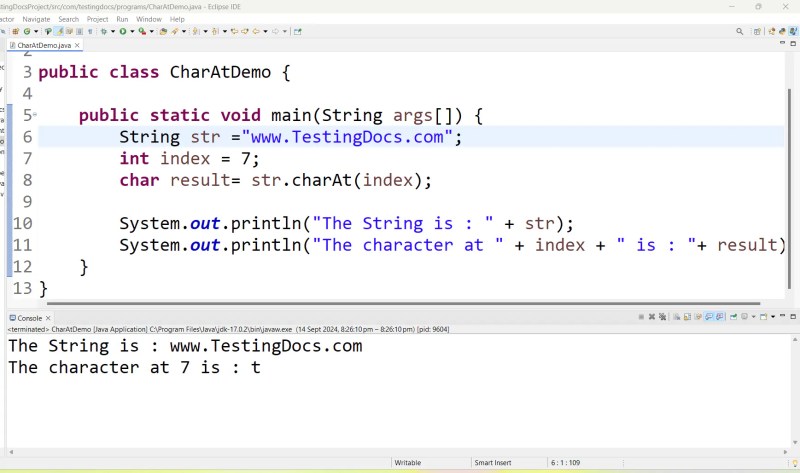
Task: Open the Debug dropdown arrow
Action: click(x=113, y=32)
